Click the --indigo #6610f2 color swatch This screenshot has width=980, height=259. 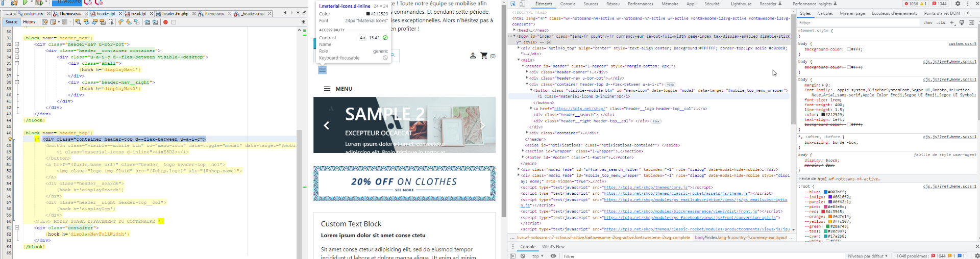pos(830,197)
